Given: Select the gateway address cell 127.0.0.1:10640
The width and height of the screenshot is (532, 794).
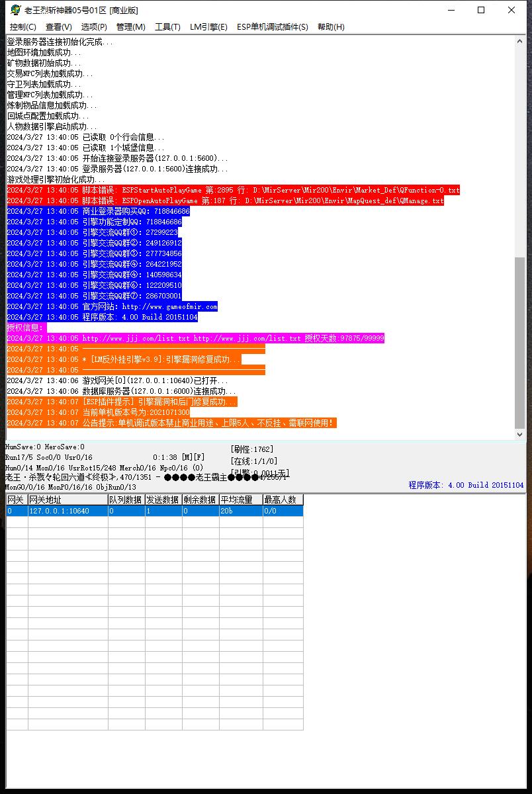Looking at the screenshot, I should coord(68,511).
